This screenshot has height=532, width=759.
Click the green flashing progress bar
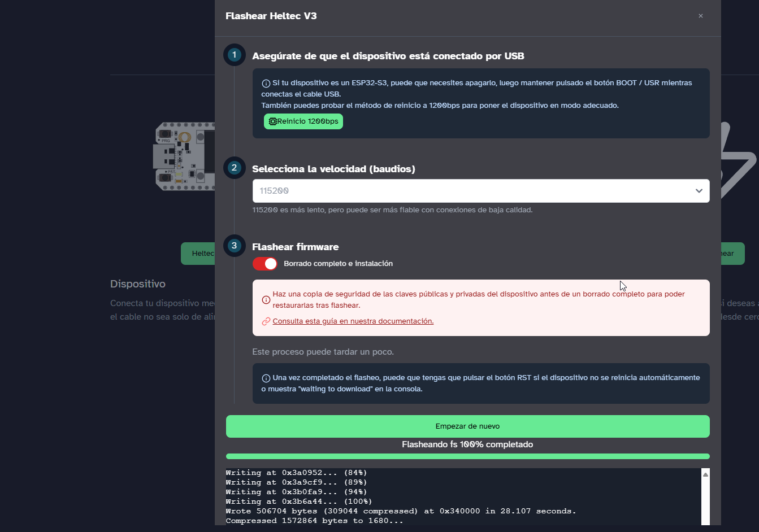coord(467,456)
